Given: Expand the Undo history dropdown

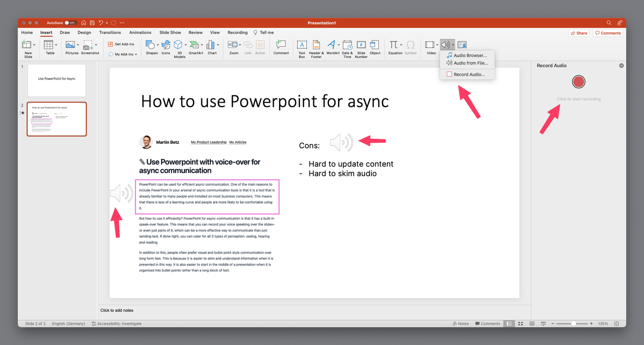Looking at the screenshot, I should click(x=107, y=23).
